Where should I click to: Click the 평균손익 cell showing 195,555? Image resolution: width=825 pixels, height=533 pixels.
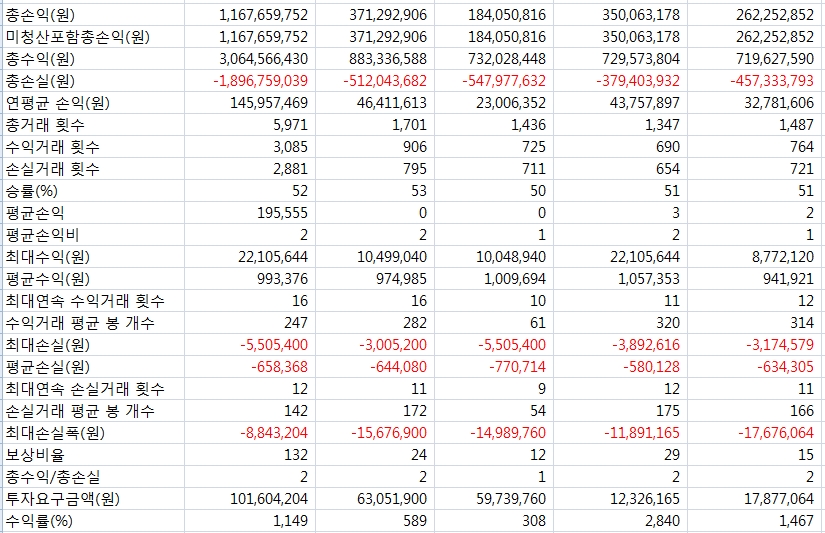[x=282, y=213]
